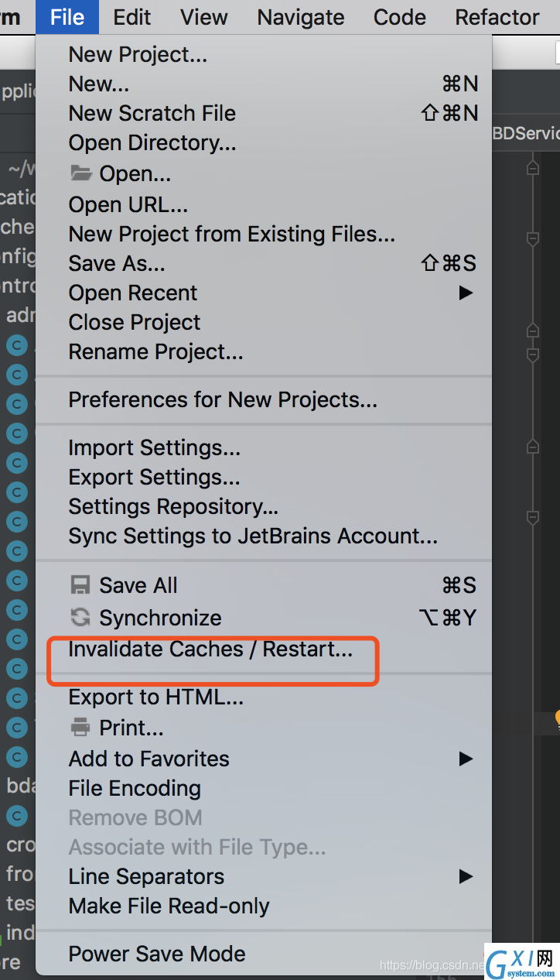Viewport: 560px width, 980px height.
Task: Click the Open folder icon
Action: pos(81,173)
